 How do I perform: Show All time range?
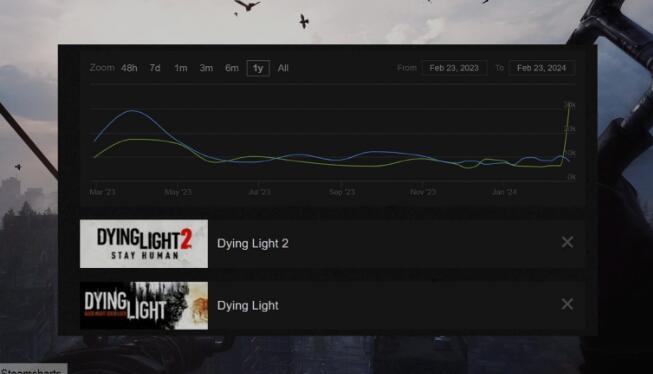[283, 68]
